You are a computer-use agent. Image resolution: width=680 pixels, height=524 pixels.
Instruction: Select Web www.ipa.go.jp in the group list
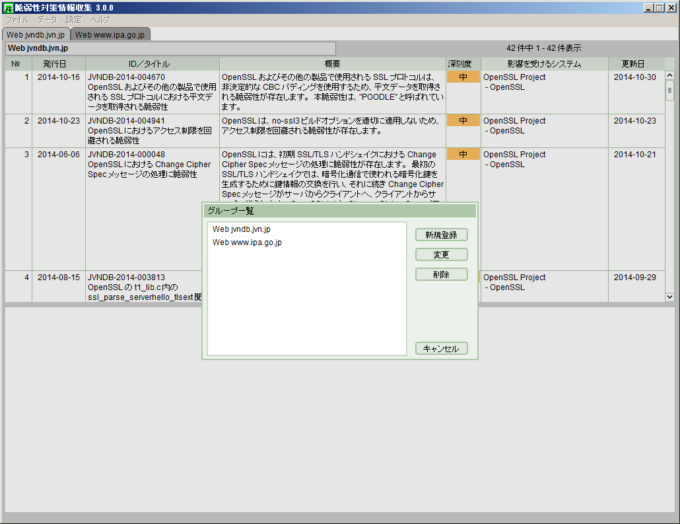(x=246, y=242)
